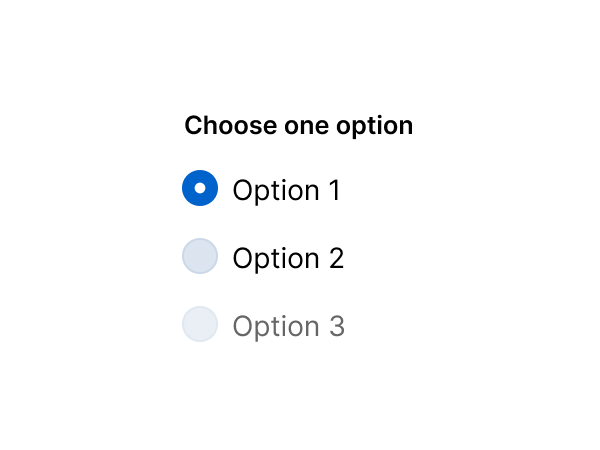This screenshot has width=600, height=450.
Task: Click the currently selected radio button
Action: point(200,188)
